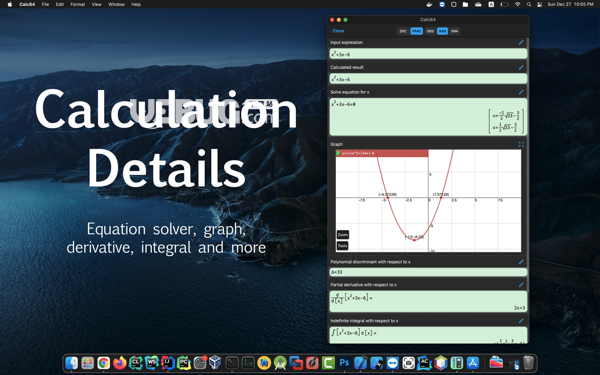
Task: Select RAD angle mode
Action: click(442, 31)
